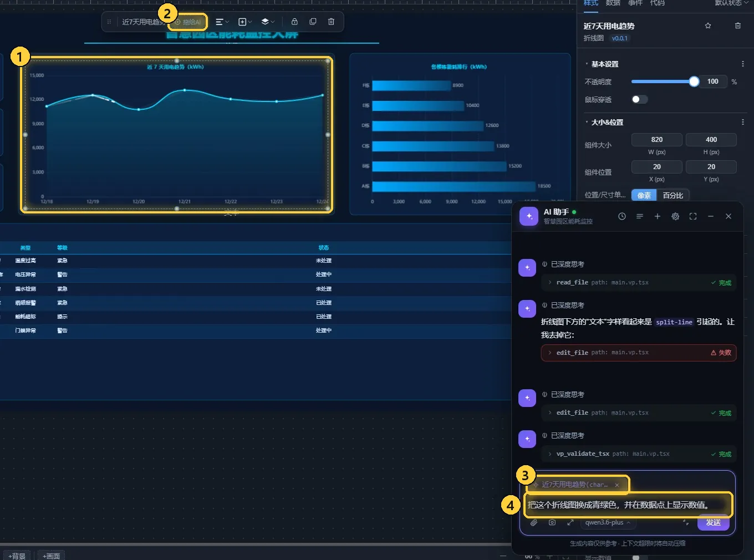
Task: Open the 大小&位置 section more-options menu
Action: (x=743, y=122)
